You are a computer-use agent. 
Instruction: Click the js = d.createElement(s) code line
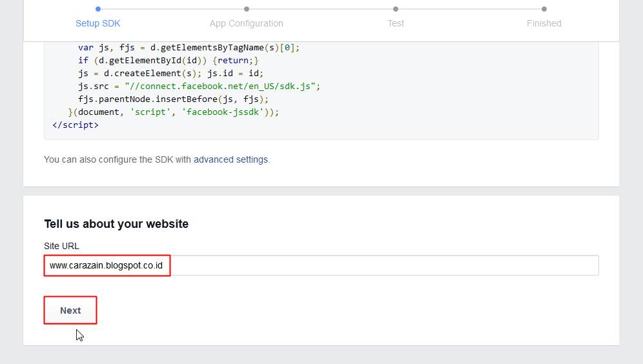170,74
